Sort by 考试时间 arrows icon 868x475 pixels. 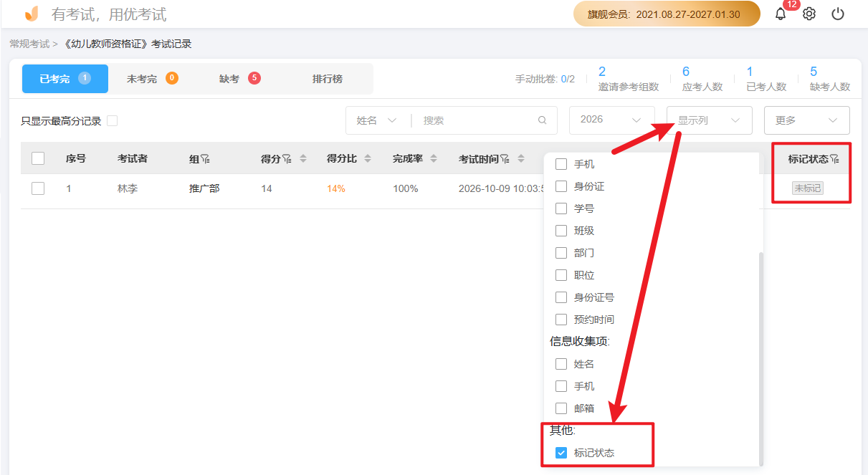tap(520, 159)
